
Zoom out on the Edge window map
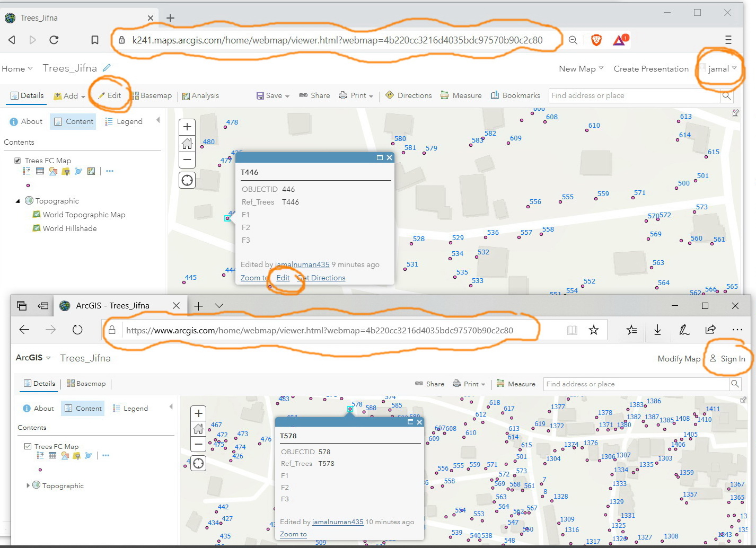click(x=198, y=444)
